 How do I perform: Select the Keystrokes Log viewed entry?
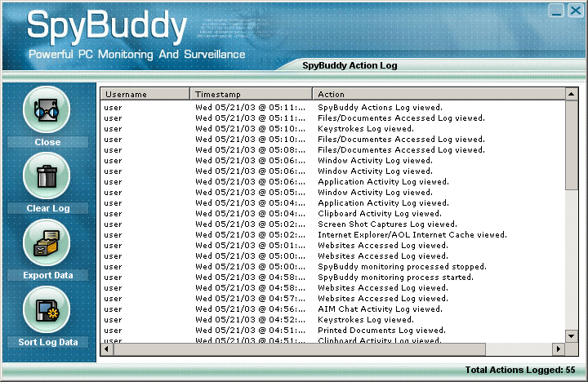pos(365,128)
